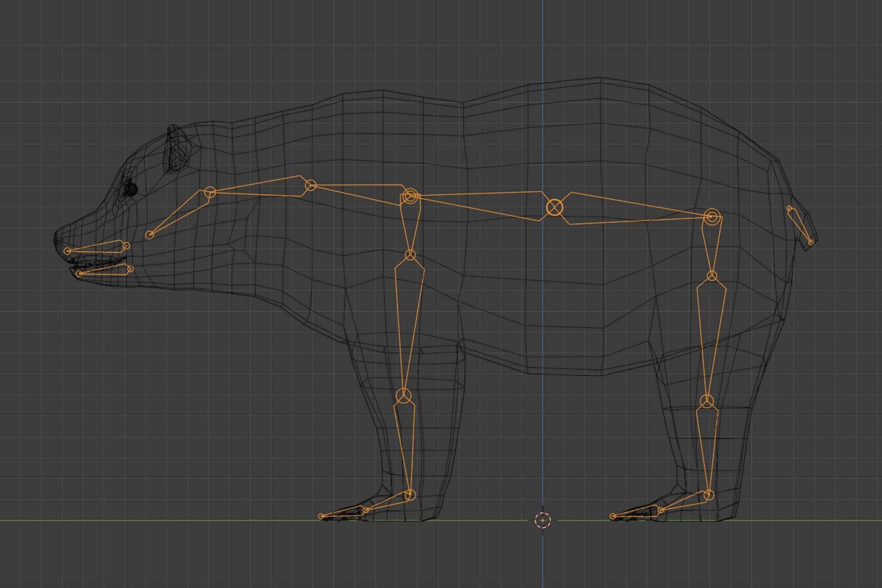Click the 3D cursor at the origin
882x588 pixels.
click(543, 520)
